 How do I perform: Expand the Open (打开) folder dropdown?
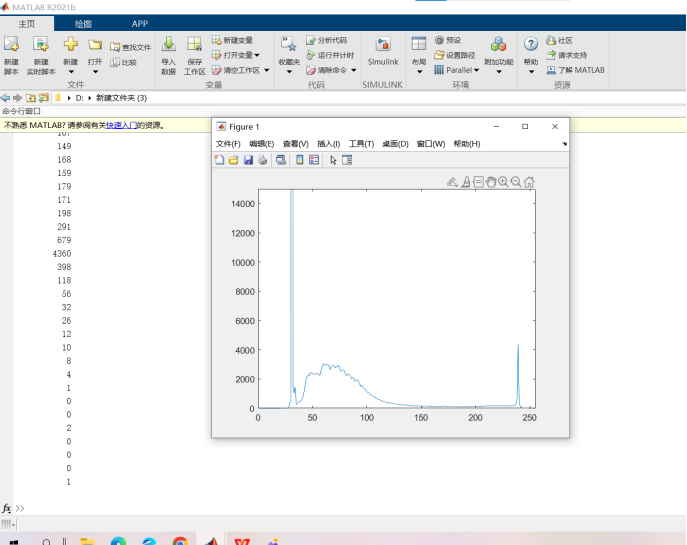click(95, 71)
